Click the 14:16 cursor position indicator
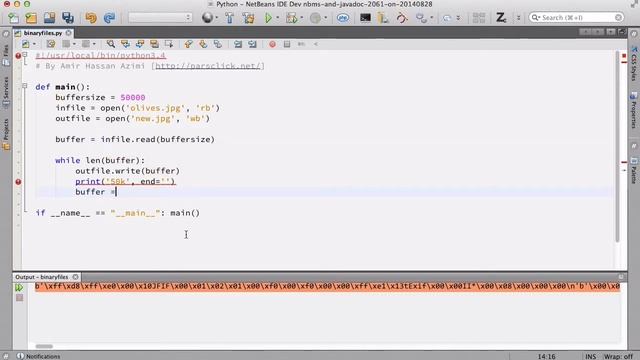640x360 pixels. click(x=547, y=356)
